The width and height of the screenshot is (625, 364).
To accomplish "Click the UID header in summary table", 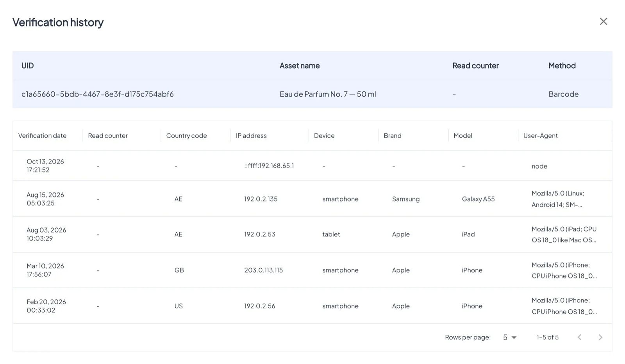I will click(27, 66).
